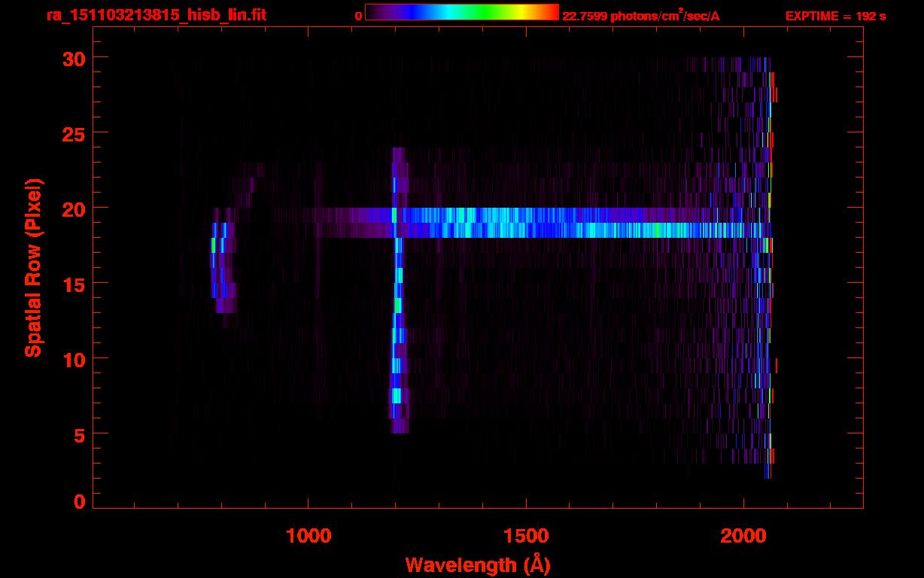This screenshot has width=924, height=578.
Task: Click the 5 spatial row tick label
Action: click(x=80, y=434)
